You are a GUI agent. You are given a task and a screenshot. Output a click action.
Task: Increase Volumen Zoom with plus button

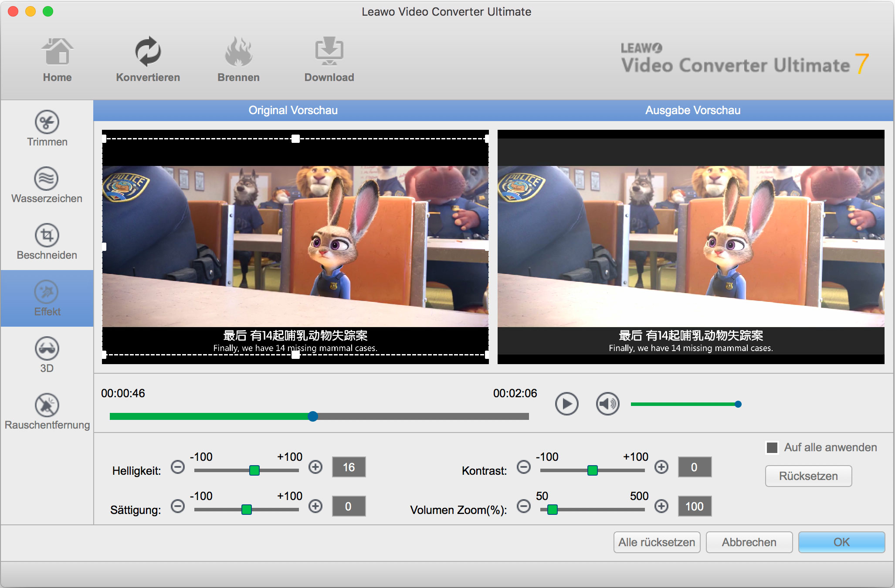pyautogui.click(x=661, y=506)
